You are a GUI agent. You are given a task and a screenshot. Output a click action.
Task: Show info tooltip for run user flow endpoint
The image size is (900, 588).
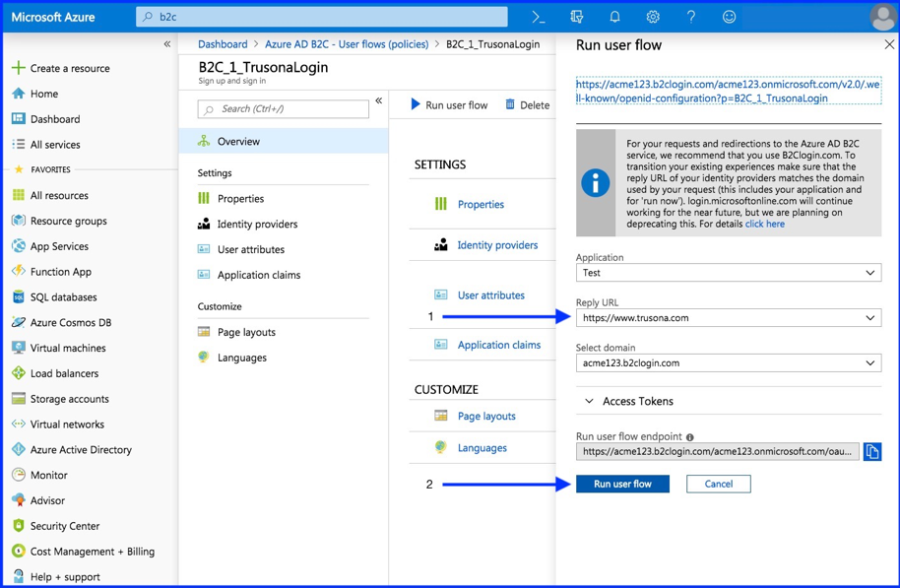click(690, 437)
